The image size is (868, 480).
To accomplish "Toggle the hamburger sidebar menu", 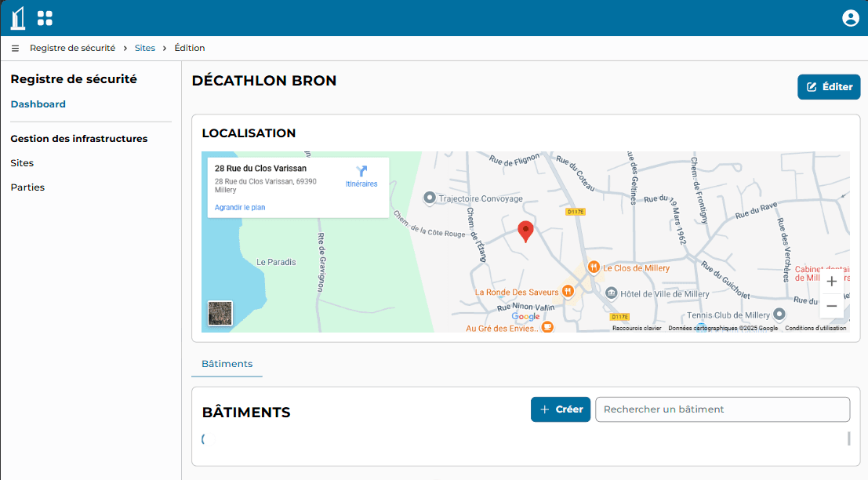I will click(x=15, y=48).
